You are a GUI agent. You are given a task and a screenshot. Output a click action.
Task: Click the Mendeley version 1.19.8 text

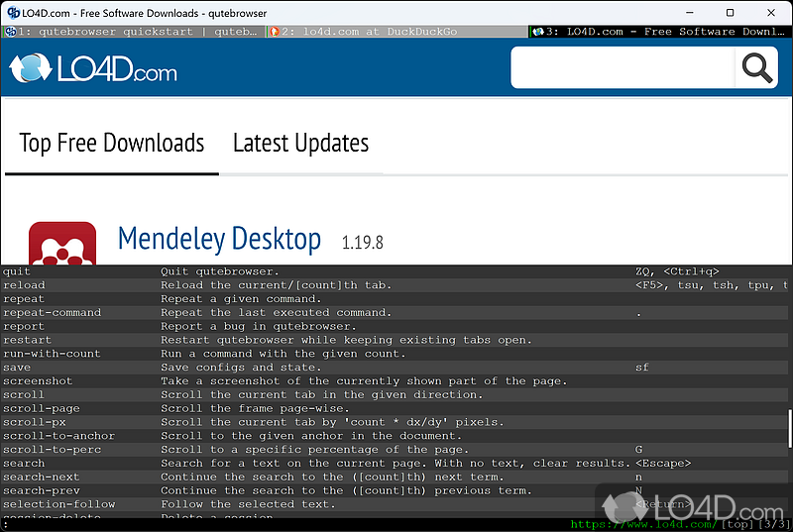coord(362,243)
